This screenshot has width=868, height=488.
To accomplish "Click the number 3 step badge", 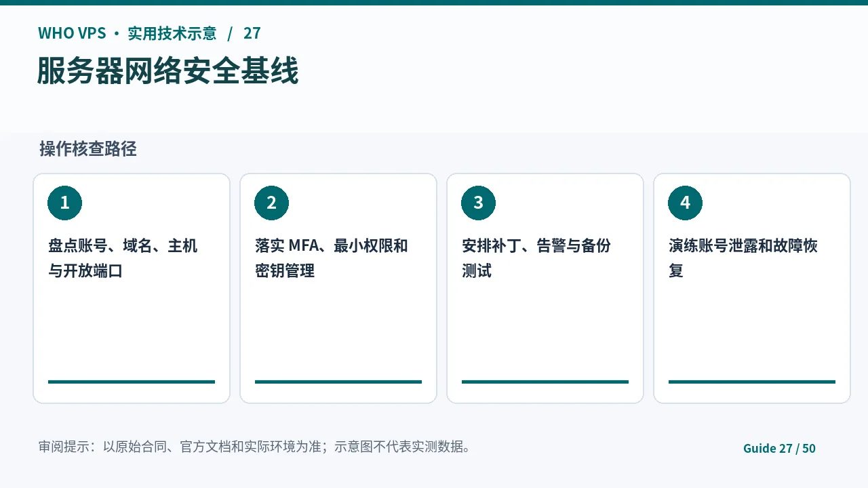I will (479, 203).
